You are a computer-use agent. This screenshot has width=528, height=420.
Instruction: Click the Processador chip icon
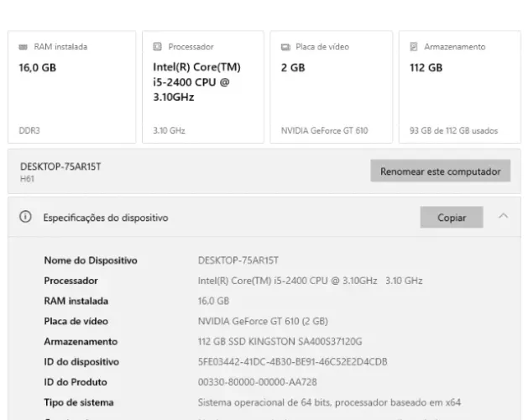coord(157,46)
